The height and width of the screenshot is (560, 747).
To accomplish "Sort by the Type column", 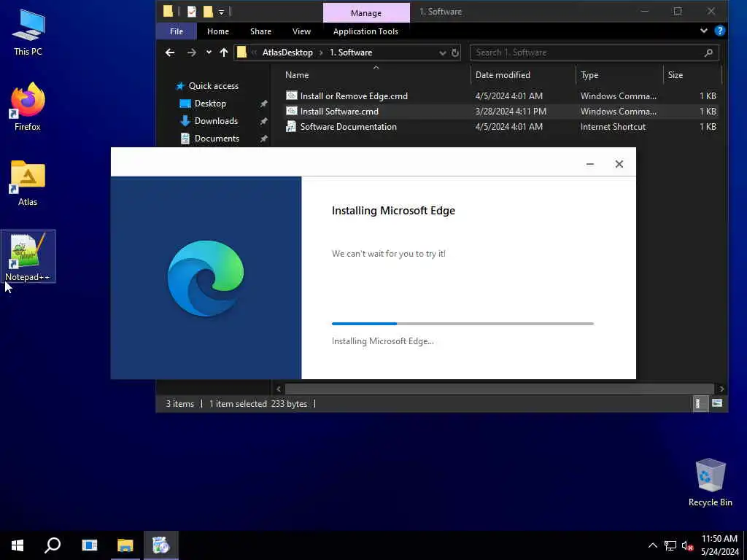I will tap(619, 75).
